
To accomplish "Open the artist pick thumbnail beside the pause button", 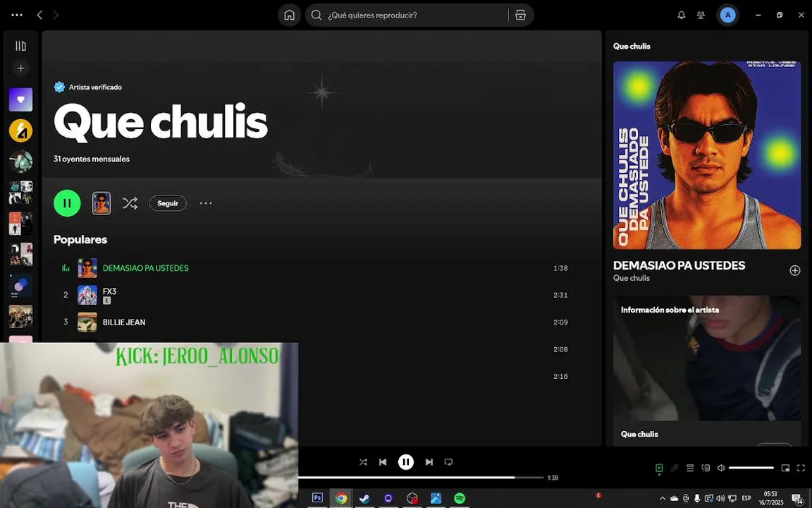I will click(x=101, y=203).
